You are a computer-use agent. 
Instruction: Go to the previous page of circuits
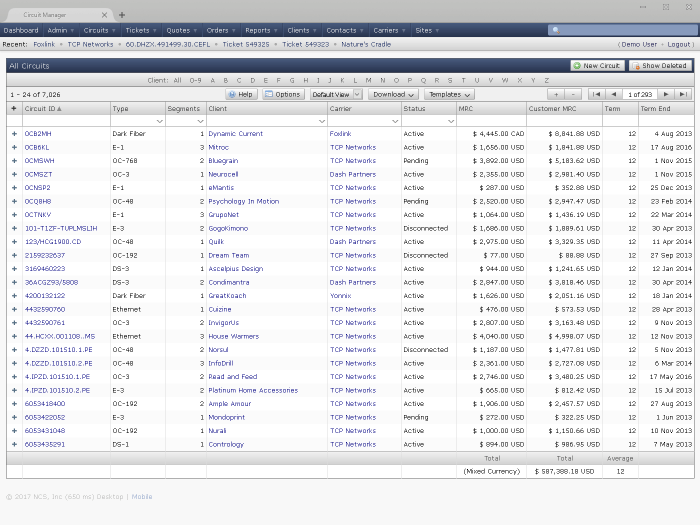click(612, 94)
